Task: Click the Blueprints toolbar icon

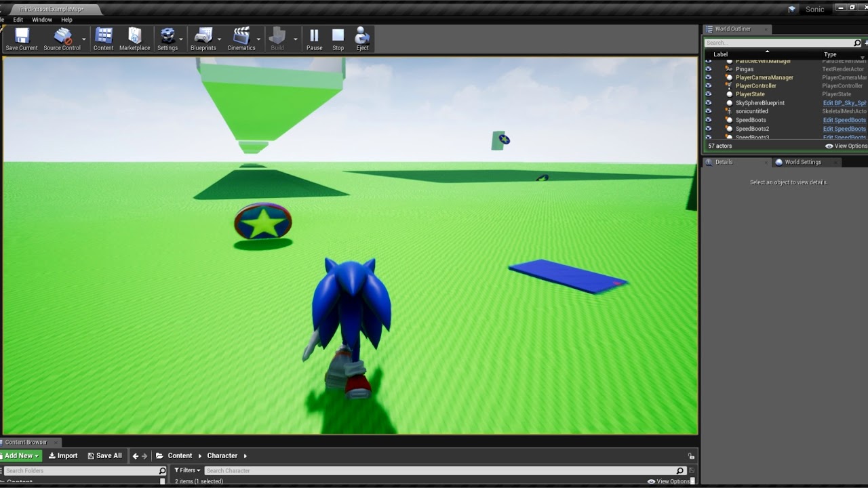Action: click(x=203, y=39)
